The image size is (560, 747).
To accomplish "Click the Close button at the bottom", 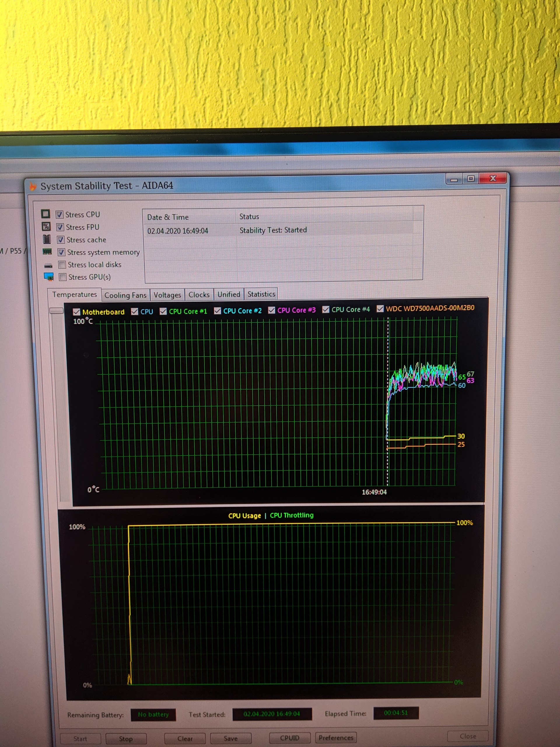I will [x=468, y=736].
